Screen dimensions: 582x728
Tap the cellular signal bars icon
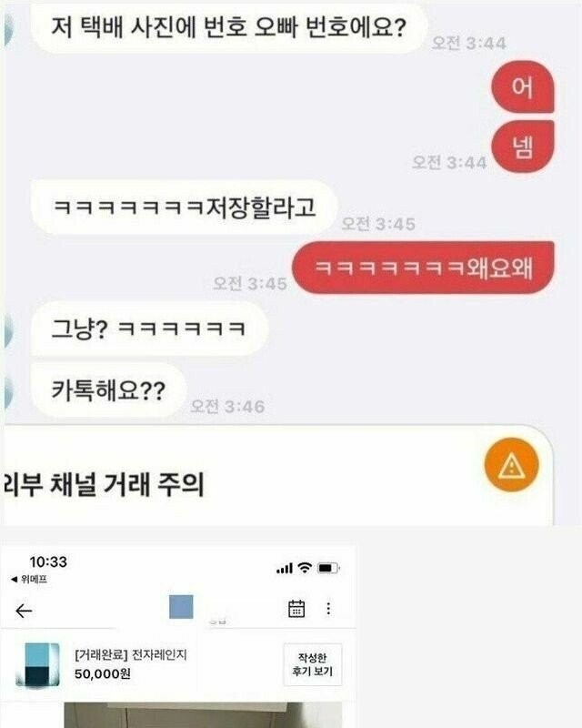click(x=285, y=568)
